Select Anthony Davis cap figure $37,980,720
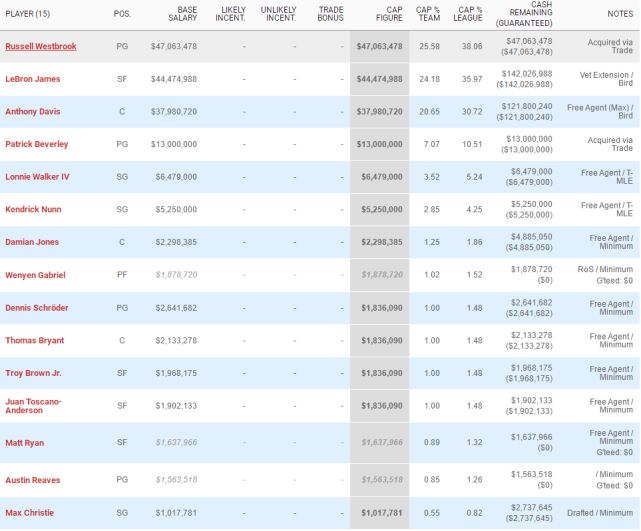Image resolution: width=641 pixels, height=531 pixels. pos(379,112)
